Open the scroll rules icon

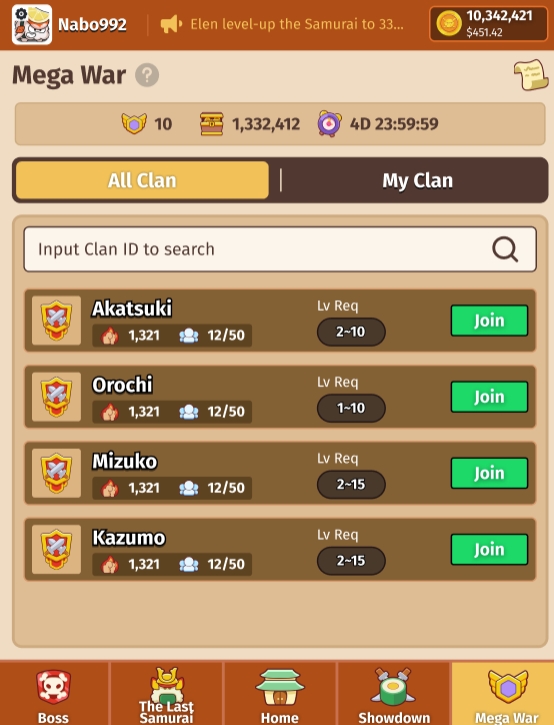(x=531, y=75)
